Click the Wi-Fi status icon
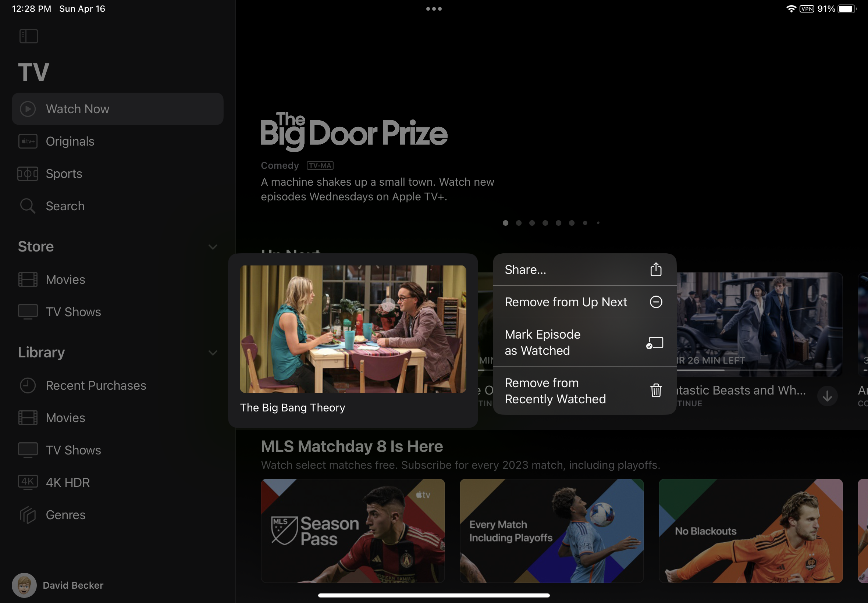This screenshot has width=868, height=603. coord(790,9)
